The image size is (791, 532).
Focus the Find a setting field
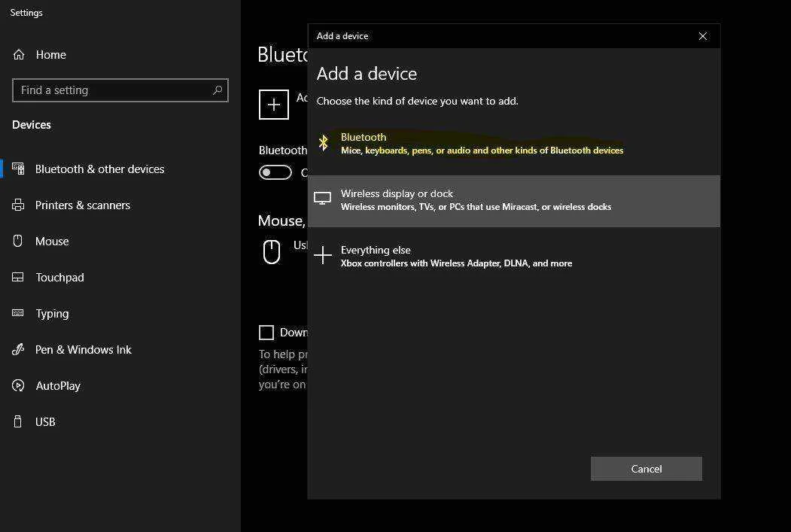pos(120,90)
